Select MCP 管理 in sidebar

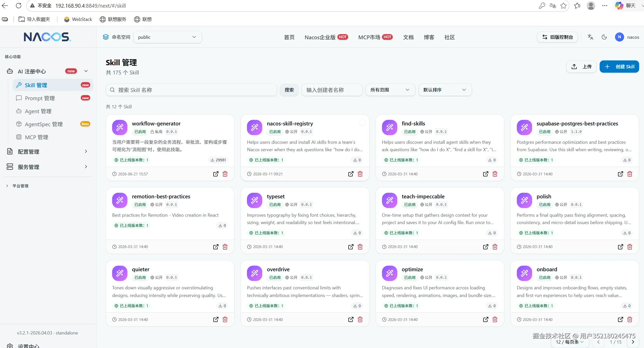[53, 137]
